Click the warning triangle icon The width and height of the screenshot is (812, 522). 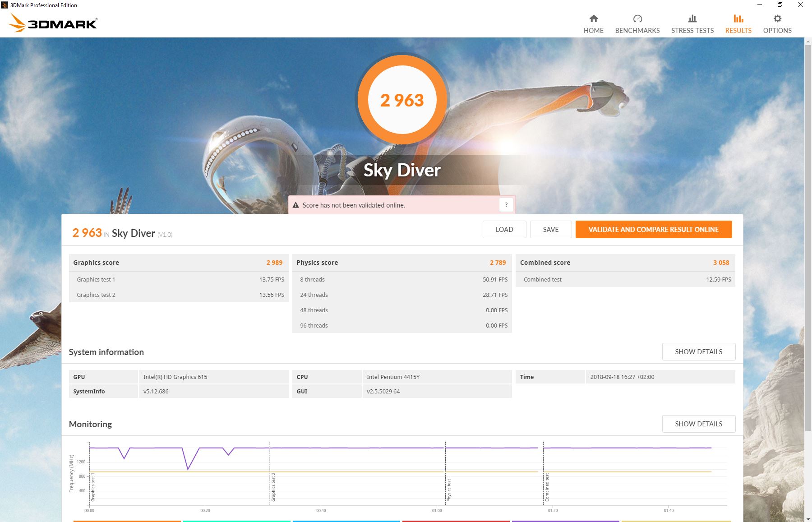tap(296, 205)
